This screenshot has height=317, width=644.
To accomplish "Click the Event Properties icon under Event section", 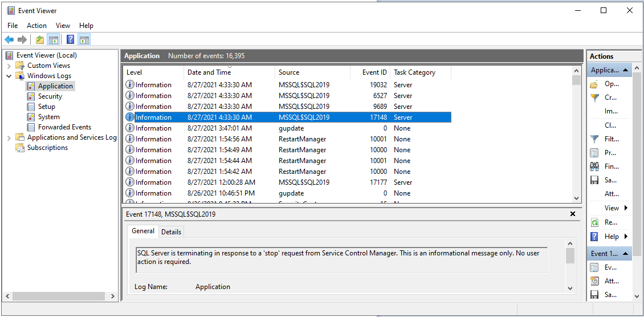I will (594, 267).
